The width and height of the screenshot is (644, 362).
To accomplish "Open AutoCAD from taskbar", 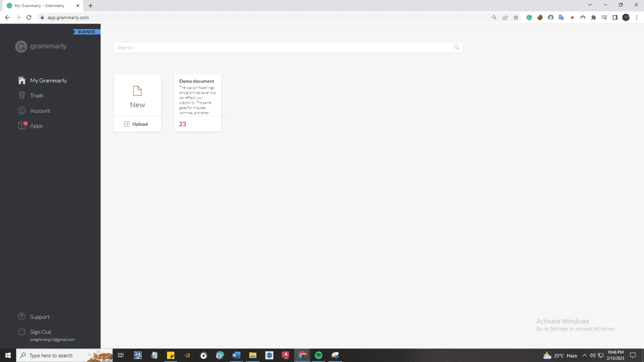I will click(286, 355).
